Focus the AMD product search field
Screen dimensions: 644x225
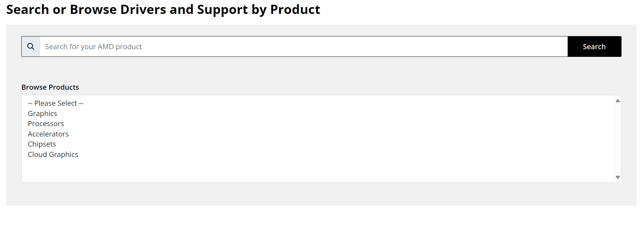pyautogui.click(x=304, y=46)
